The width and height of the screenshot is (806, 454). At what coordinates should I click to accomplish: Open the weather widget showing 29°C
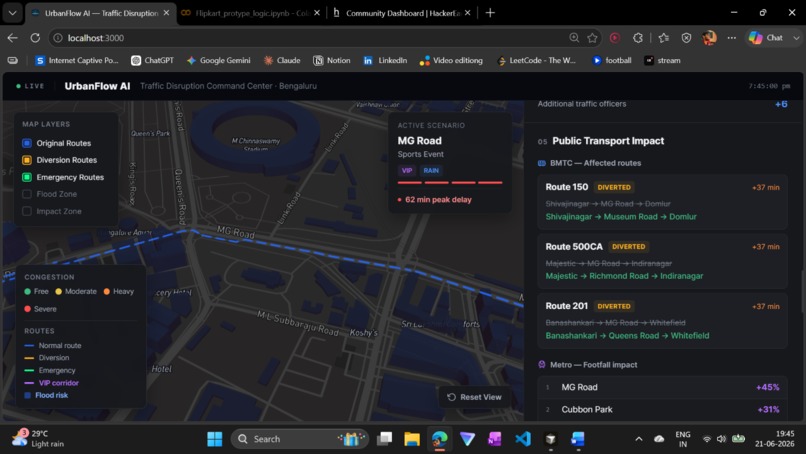coord(39,439)
